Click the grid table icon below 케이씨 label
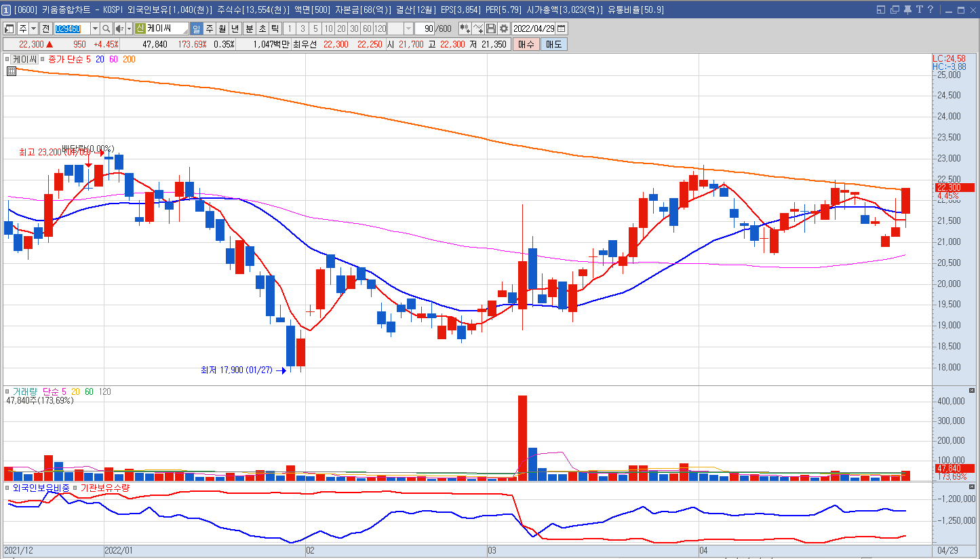980x559 pixels. pyautogui.click(x=12, y=71)
